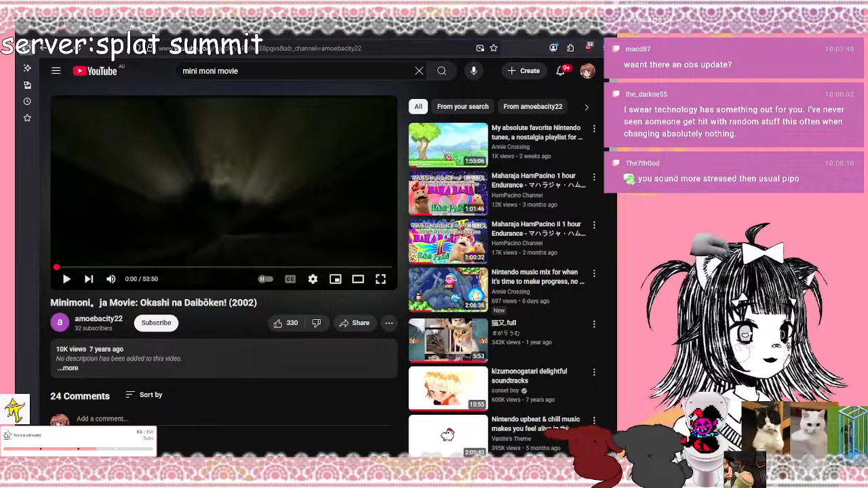The height and width of the screenshot is (488, 868).
Task: Open more actions menu under the video
Action: 389,323
